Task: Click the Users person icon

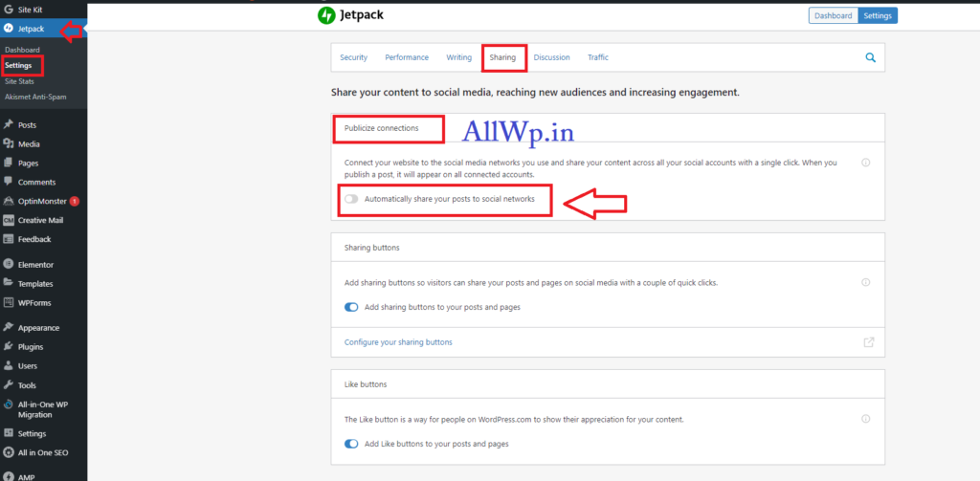Action: pos(9,365)
